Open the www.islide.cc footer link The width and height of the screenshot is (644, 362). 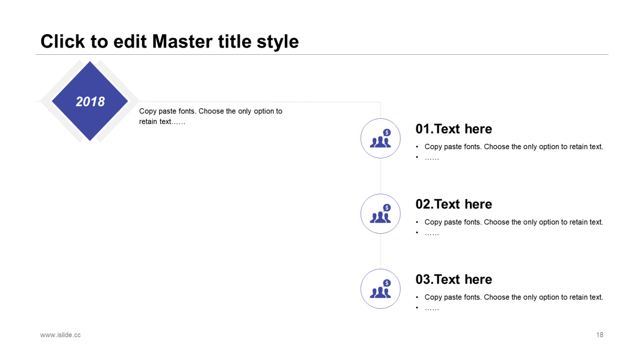tap(60, 335)
